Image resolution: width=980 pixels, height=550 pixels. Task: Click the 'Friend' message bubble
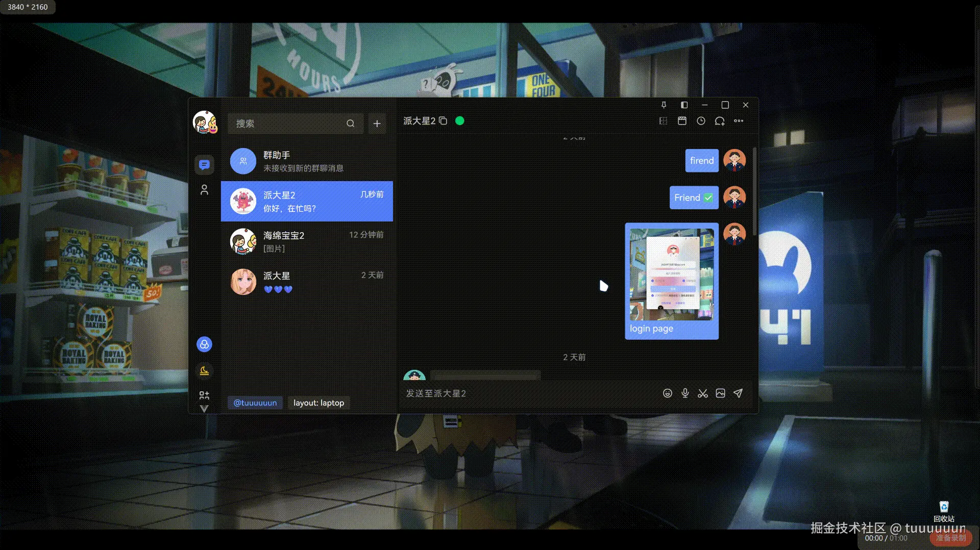(694, 197)
